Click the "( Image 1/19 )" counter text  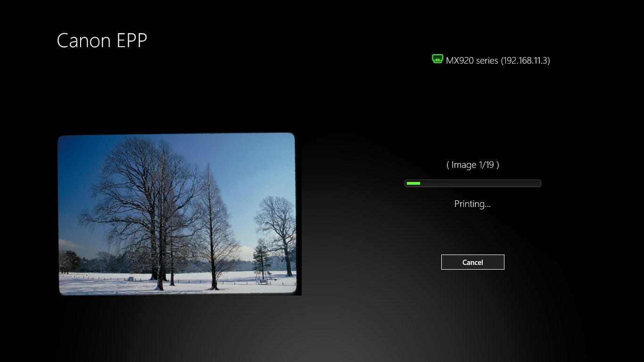click(x=472, y=165)
